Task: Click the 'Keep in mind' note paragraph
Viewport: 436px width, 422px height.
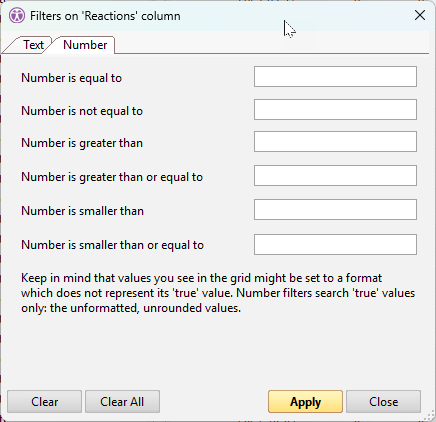Action: (x=218, y=293)
